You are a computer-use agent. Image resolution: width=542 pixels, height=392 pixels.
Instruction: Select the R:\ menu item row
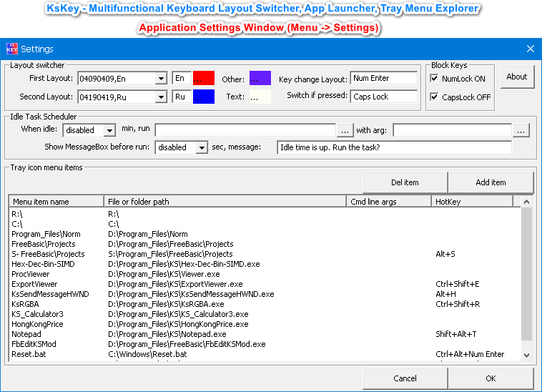click(x=265, y=215)
